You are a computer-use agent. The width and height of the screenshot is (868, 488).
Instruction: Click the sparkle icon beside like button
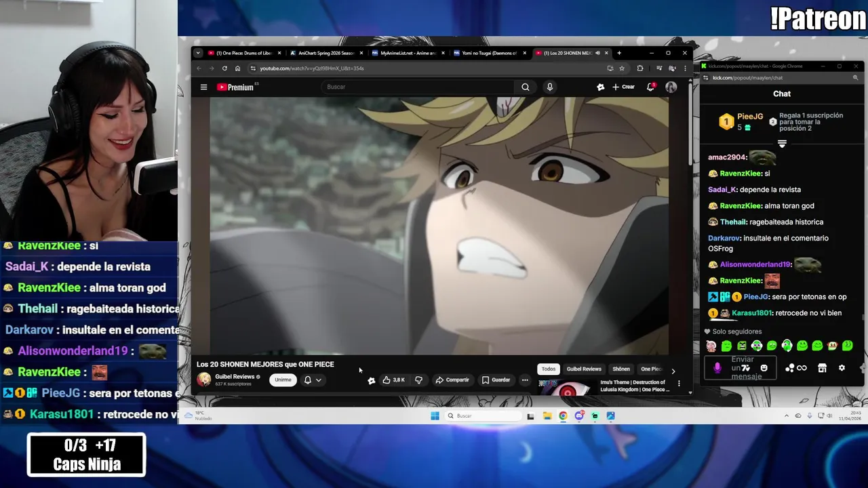[x=371, y=381]
